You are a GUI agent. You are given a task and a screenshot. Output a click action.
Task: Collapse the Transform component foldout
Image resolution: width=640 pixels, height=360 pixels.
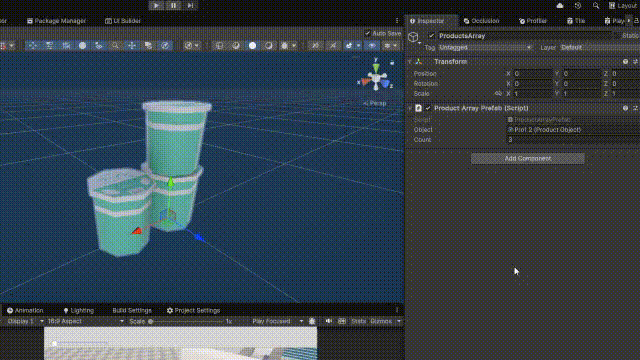(x=410, y=62)
